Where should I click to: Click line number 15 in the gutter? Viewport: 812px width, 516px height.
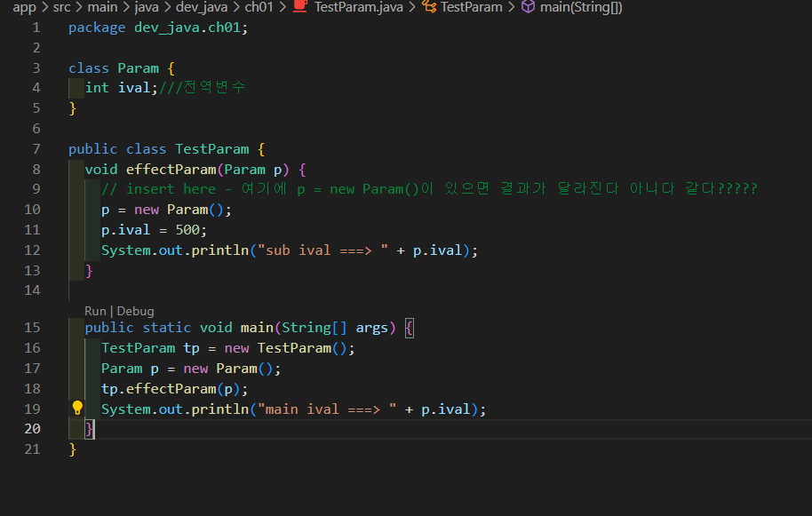(32, 328)
